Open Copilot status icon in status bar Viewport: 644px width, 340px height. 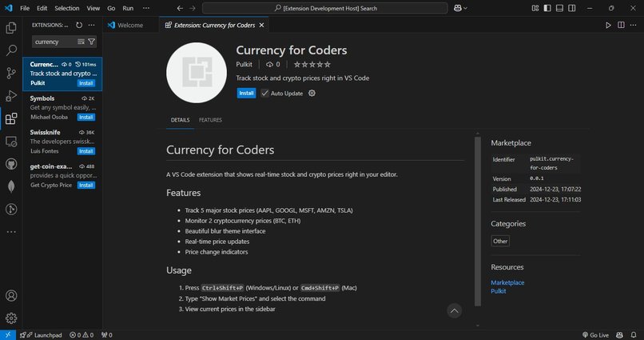click(619, 335)
